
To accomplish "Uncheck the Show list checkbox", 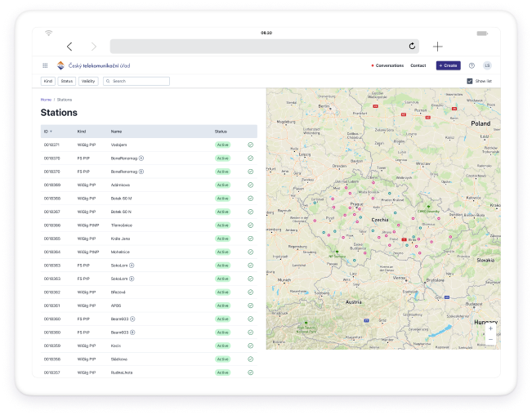I will click(x=469, y=82).
